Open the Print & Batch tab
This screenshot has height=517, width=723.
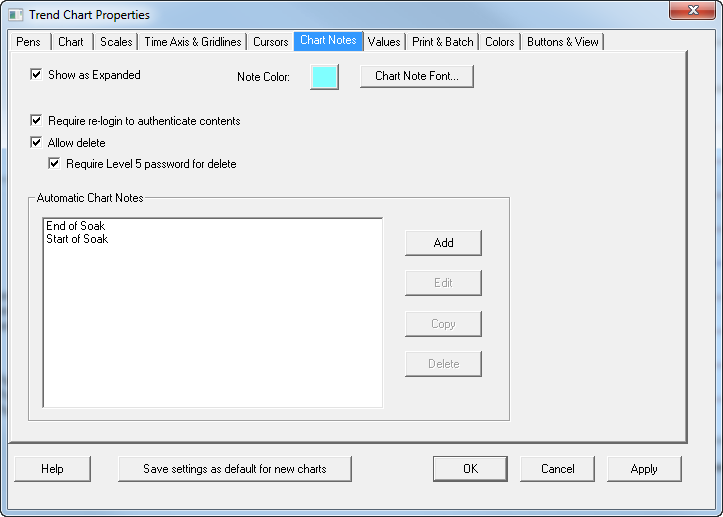(443, 42)
